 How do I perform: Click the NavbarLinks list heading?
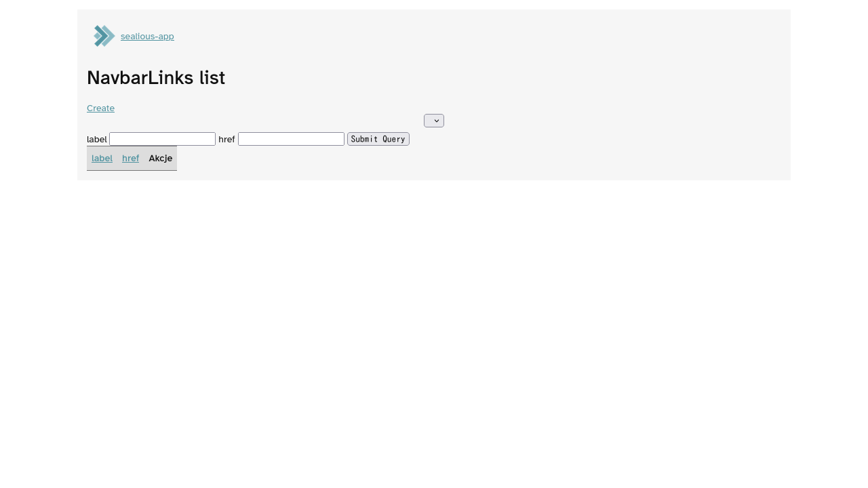(x=156, y=78)
